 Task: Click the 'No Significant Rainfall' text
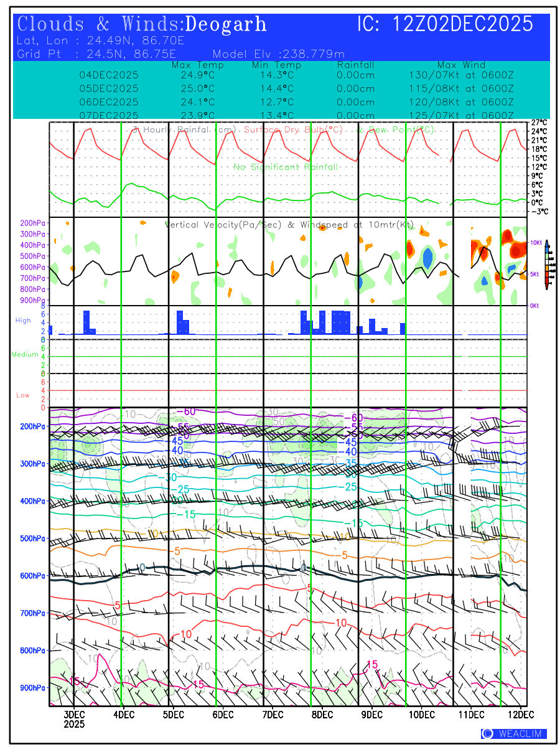[x=286, y=167]
